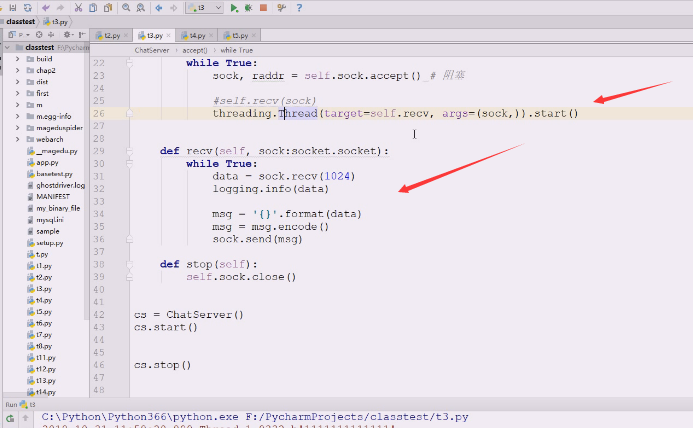Click the t3.py breadcrumb in the navigation bar

click(x=56, y=21)
